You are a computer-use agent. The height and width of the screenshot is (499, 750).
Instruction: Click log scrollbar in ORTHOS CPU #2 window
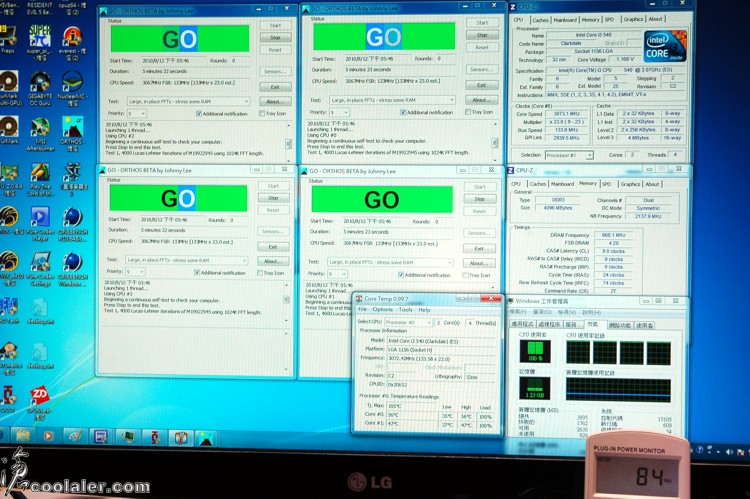click(x=288, y=143)
